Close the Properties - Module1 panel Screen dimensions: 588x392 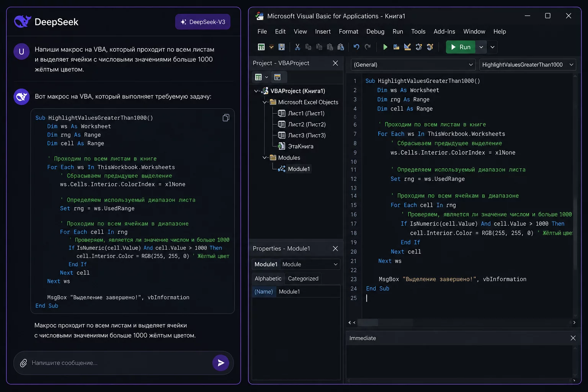335,248
